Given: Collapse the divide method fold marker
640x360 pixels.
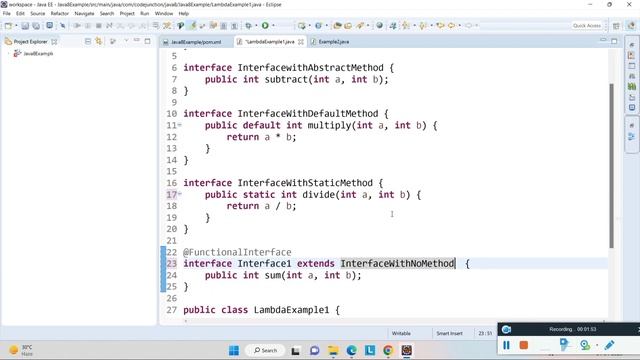Looking at the screenshot, I should [180, 194].
